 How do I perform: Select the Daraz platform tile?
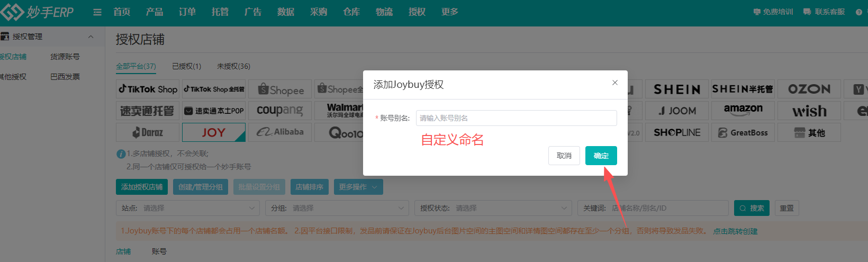(x=148, y=132)
